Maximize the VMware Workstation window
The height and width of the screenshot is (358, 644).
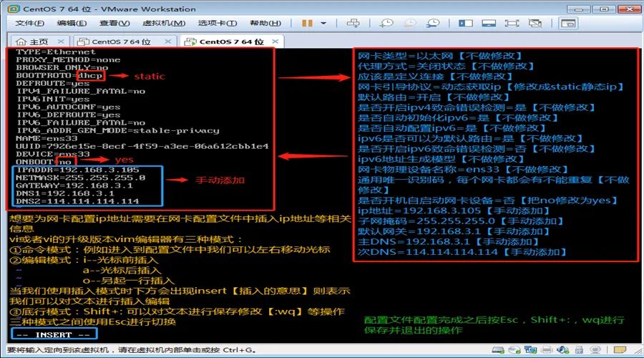[604, 9]
